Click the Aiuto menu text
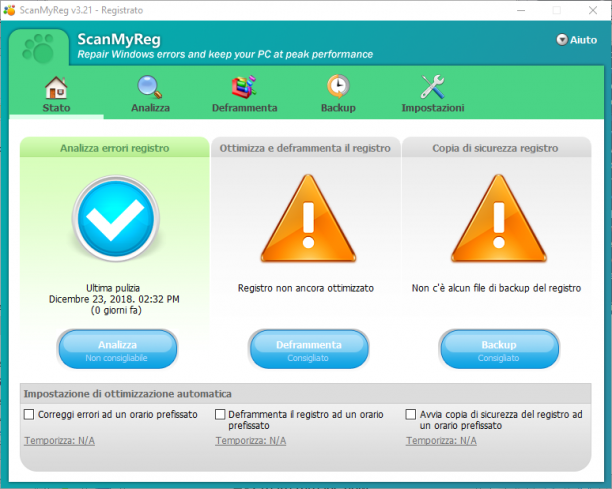 pyautogui.click(x=583, y=40)
